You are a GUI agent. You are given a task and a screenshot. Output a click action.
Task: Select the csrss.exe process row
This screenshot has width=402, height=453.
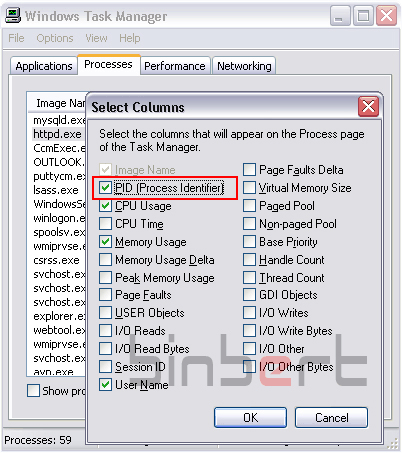pyautogui.click(x=56, y=260)
